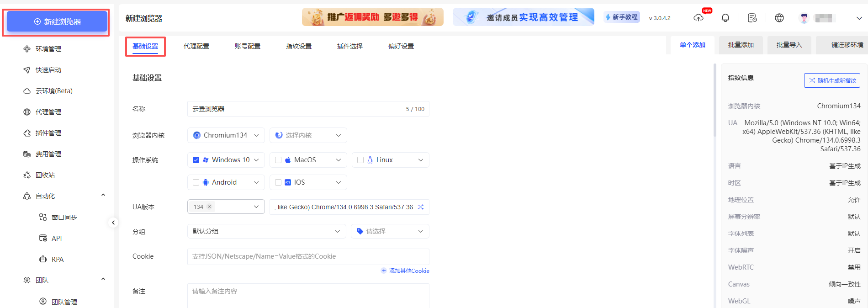
Task: Remove the 134 UA version tag
Action: click(x=209, y=207)
